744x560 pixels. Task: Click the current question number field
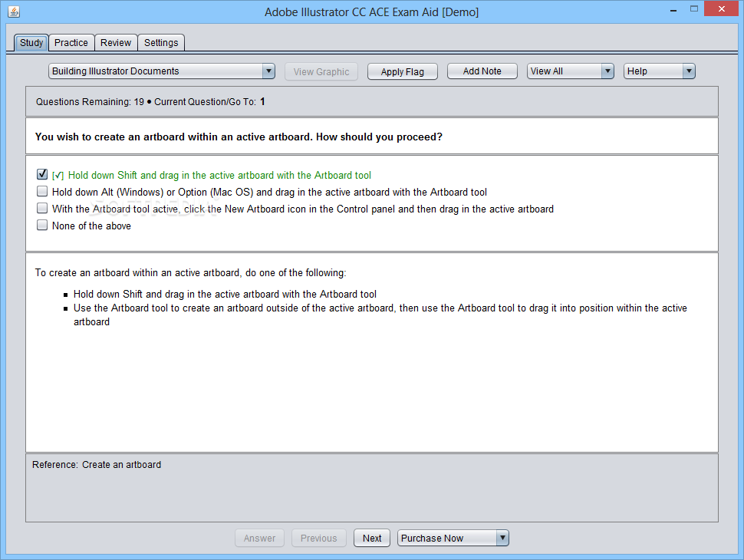coord(262,101)
